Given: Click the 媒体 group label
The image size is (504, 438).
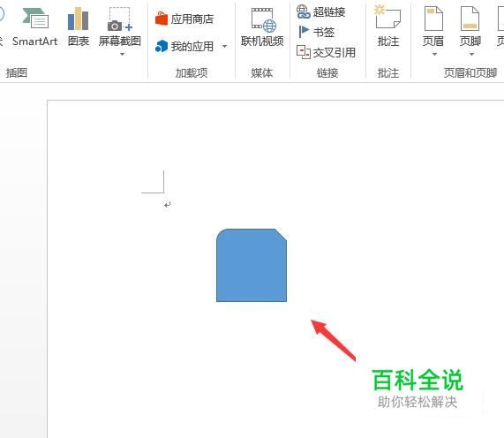Looking at the screenshot, I should point(261,73).
